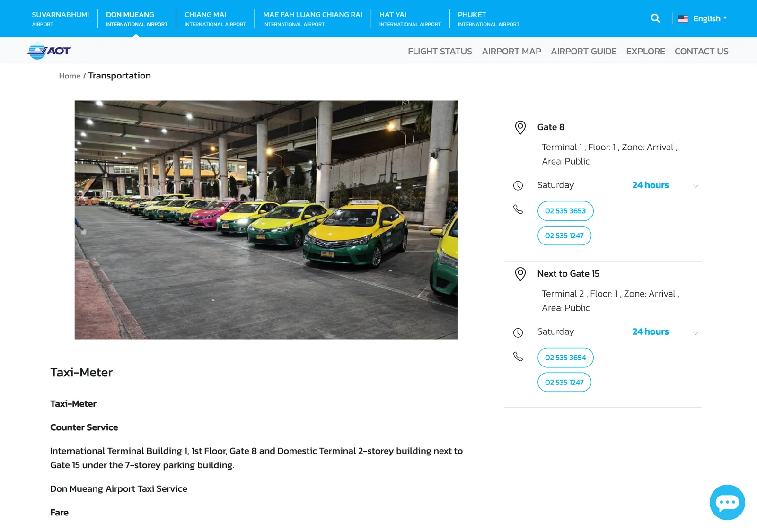Screen dimensions: 757x532
Task: Switch to Mae Fah Luang Chiang Rai airport
Action: [x=313, y=18]
